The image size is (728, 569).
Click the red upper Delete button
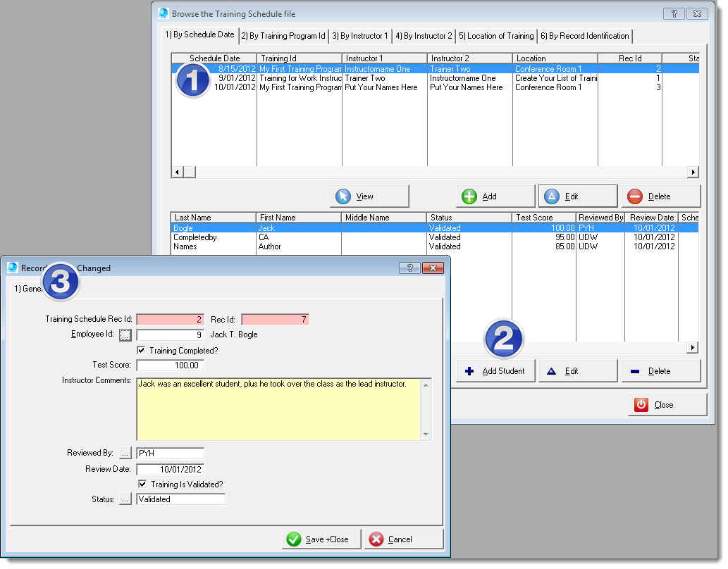[660, 196]
